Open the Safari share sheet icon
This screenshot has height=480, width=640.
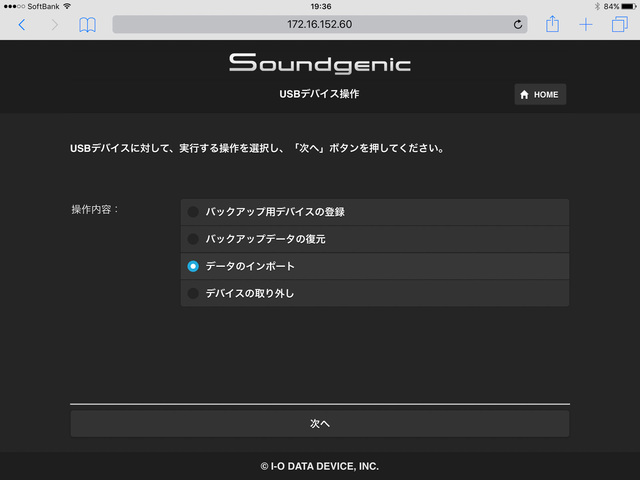click(552, 24)
